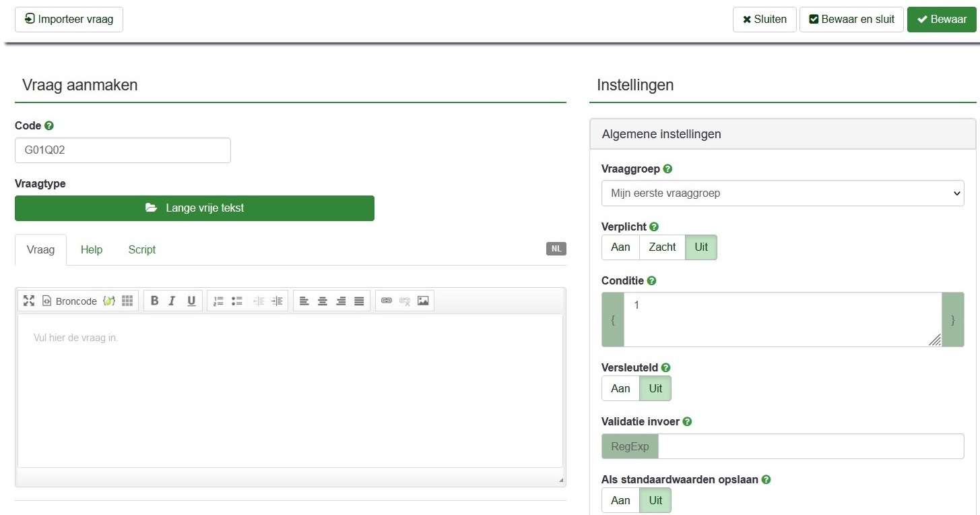Click the Bewaar en sluit button

click(x=852, y=20)
